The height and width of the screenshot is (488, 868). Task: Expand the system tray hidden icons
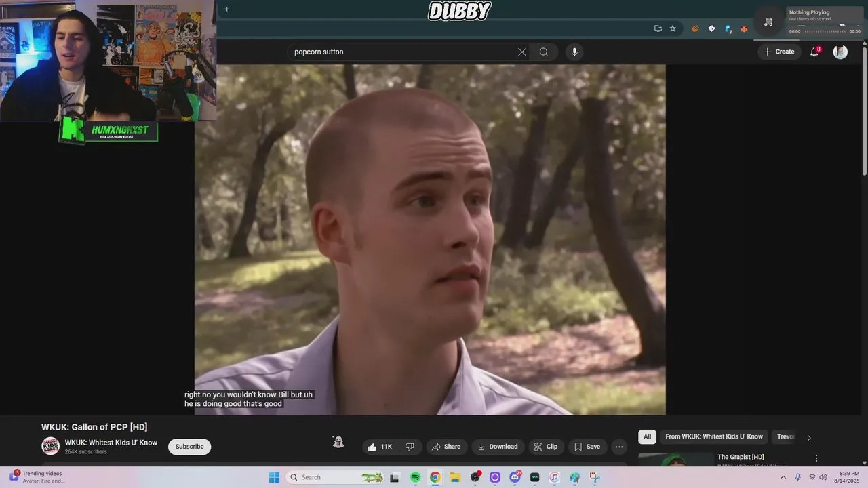pos(783,477)
